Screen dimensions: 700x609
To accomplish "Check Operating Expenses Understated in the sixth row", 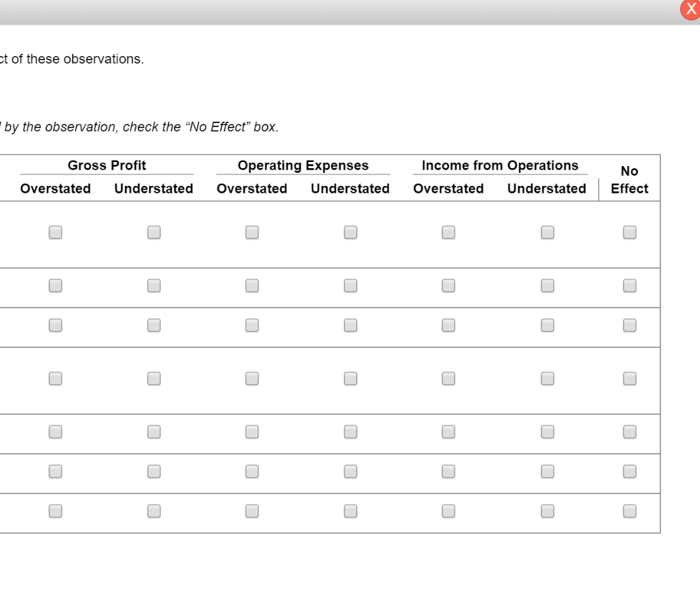I will 351,472.
